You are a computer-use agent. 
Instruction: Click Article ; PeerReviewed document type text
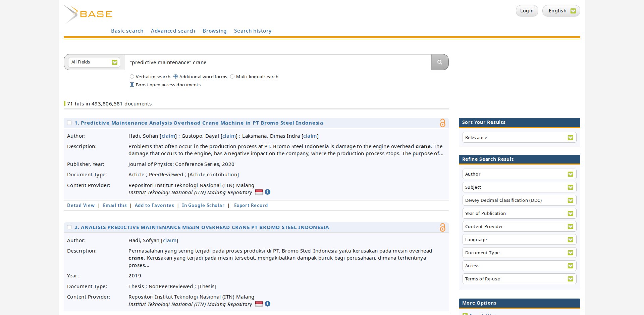point(183,175)
